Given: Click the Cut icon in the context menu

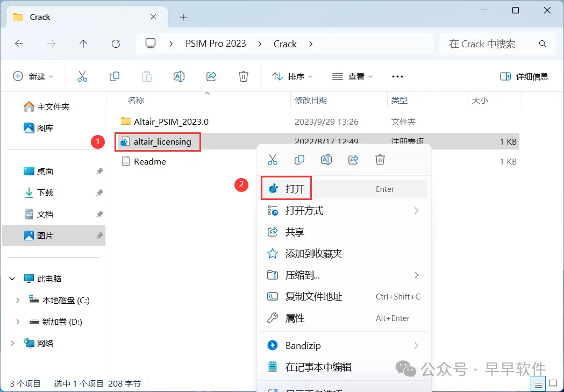Looking at the screenshot, I should [x=272, y=160].
